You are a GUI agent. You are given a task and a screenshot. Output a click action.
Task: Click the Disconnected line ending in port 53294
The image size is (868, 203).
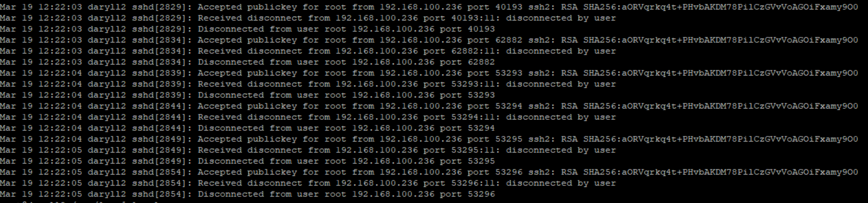248,128
